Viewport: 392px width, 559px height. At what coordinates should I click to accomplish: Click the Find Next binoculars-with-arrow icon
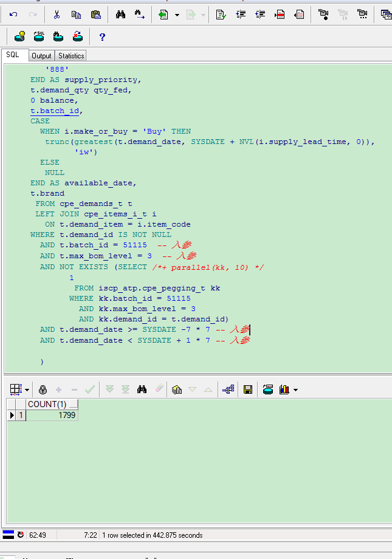tap(140, 15)
